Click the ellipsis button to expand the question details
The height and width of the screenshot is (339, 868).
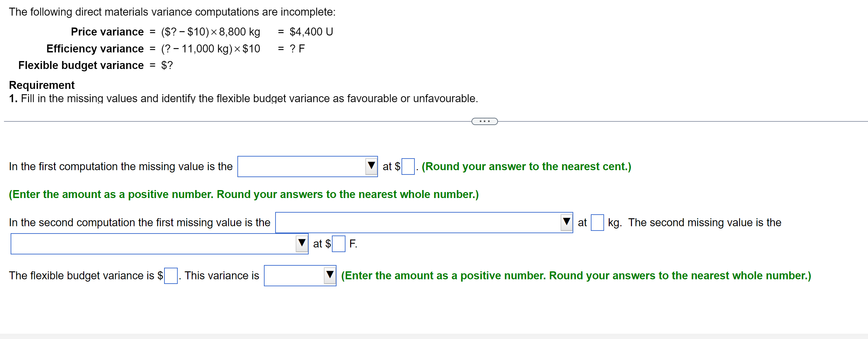point(484,121)
